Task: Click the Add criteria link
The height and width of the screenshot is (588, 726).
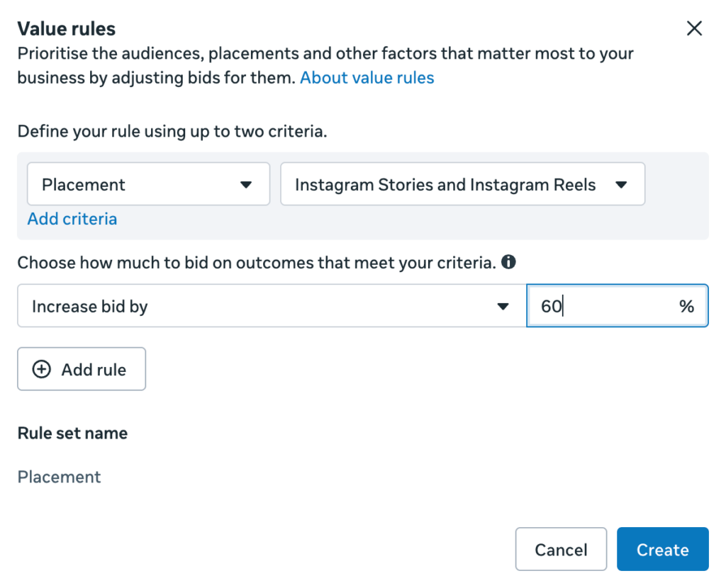Action: [x=72, y=219]
